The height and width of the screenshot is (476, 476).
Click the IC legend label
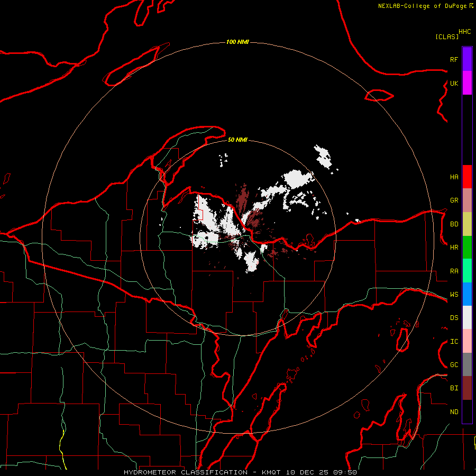coord(454,342)
